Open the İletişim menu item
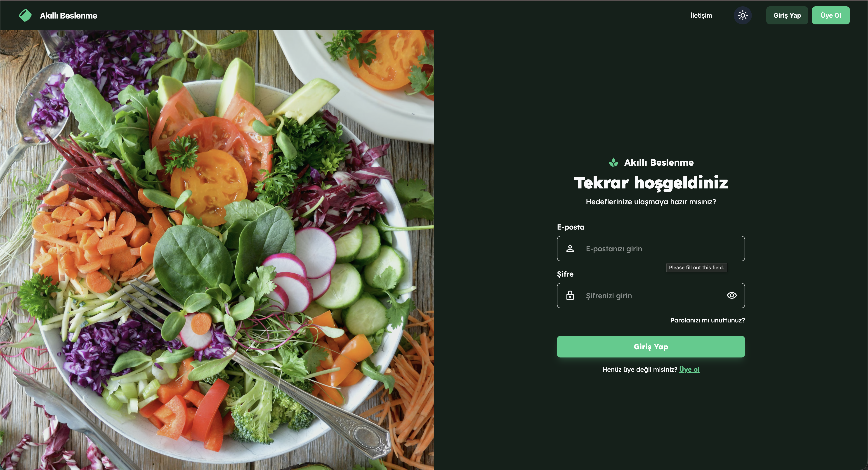This screenshot has height=470, width=868. [x=701, y=15]
